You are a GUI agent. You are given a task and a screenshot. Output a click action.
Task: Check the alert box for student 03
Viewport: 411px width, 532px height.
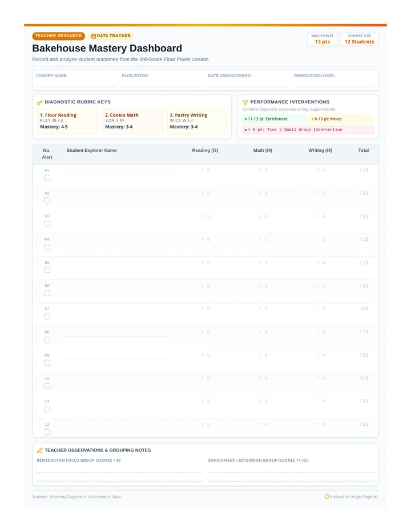[x=47, y=224]
